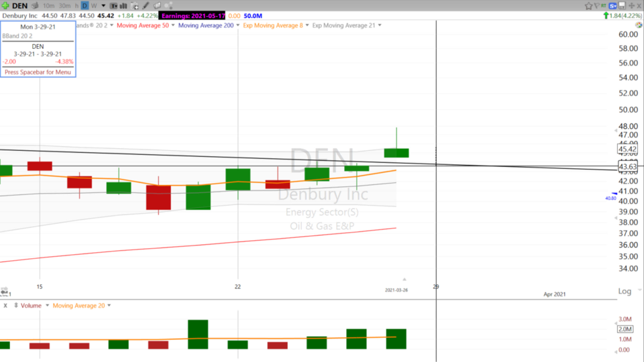Viewport: 644px width, 362px height.
Task: Open the Volume dropdown arrow
Action: coord(47,306)
